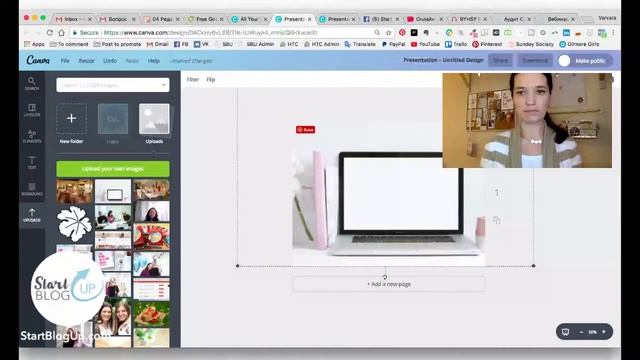Open the Filter option for the image
Image resolution: width=640 pixels, height=360 pixels.
click(x=193, y=80)
